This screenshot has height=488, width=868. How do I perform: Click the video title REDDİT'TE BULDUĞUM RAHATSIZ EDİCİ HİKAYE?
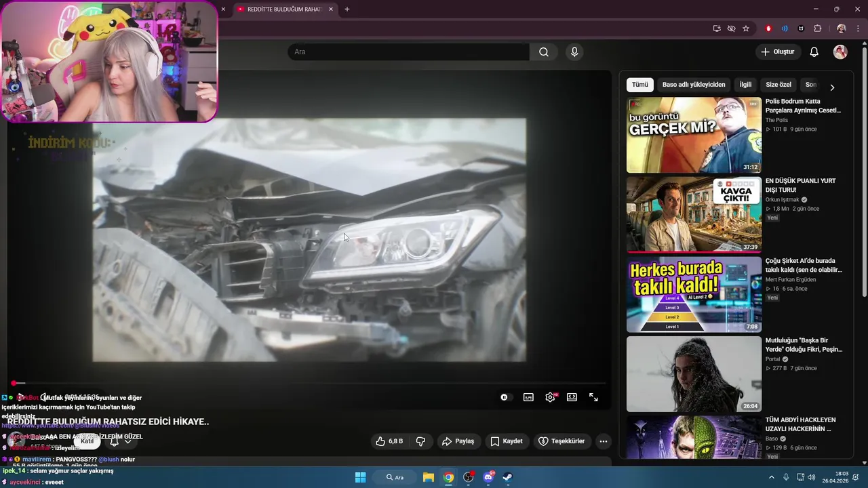(x=108, y=422)
